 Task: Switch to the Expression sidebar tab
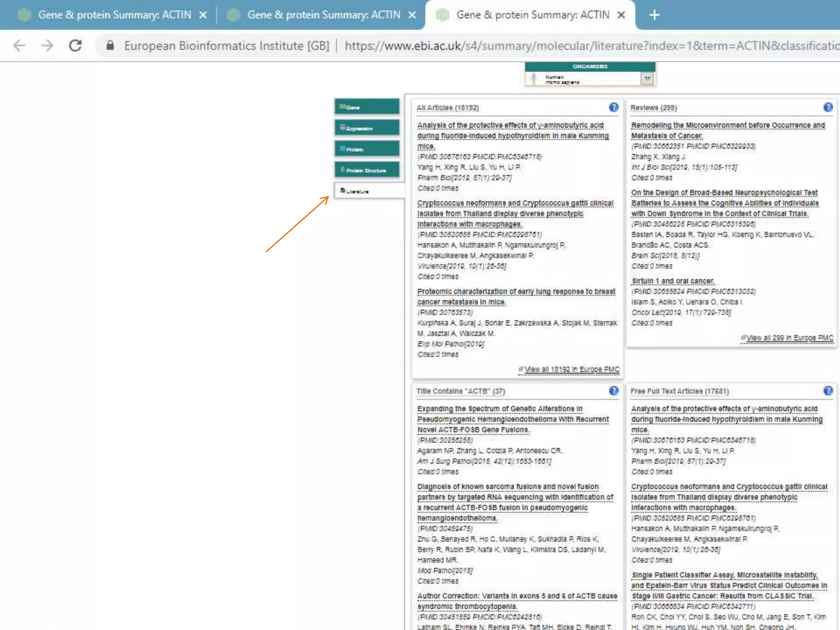[x=367, y=128]
